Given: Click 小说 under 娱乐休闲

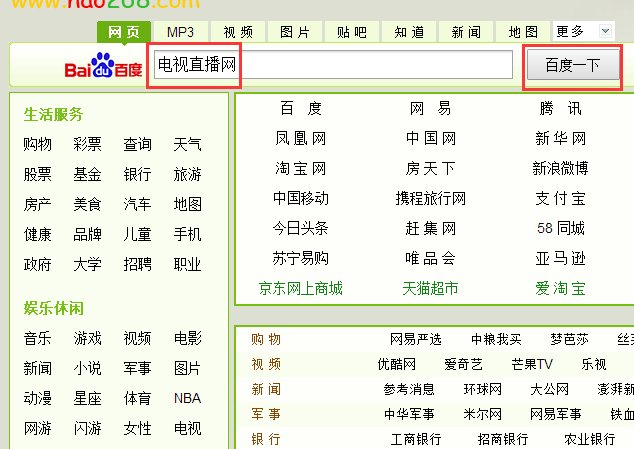Looking at the screenshot, I should click(87, 368).
